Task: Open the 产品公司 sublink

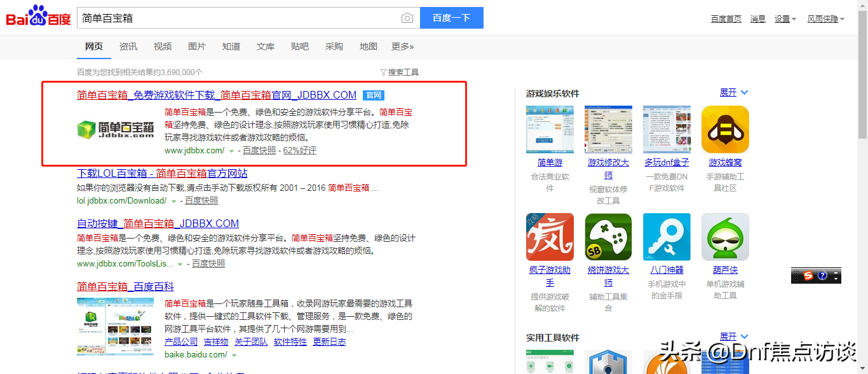Action: tap(181, 342)
